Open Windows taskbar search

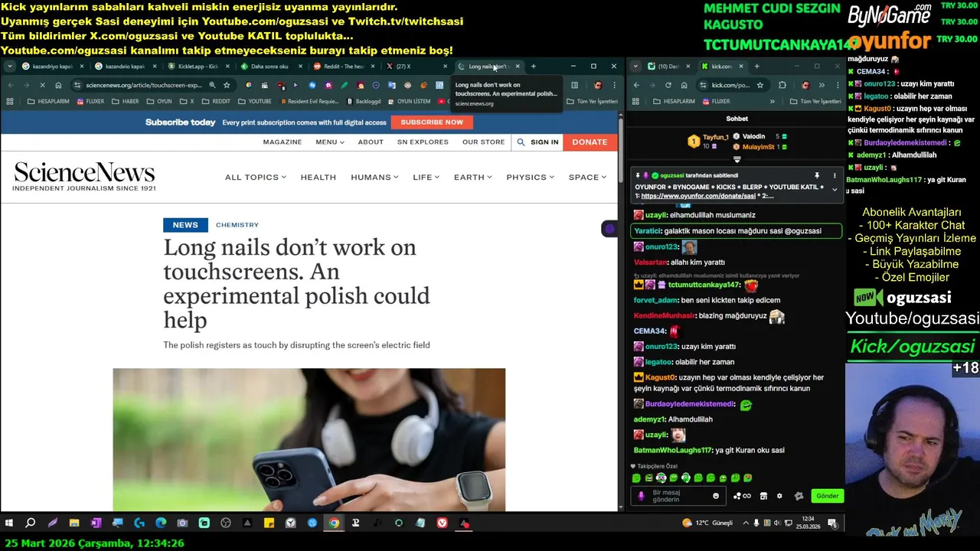pyautogui.click(x=31, y=523)
